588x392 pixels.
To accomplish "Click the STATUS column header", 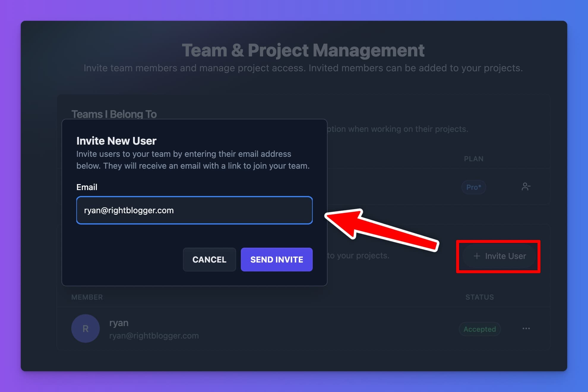I will 479,297.
